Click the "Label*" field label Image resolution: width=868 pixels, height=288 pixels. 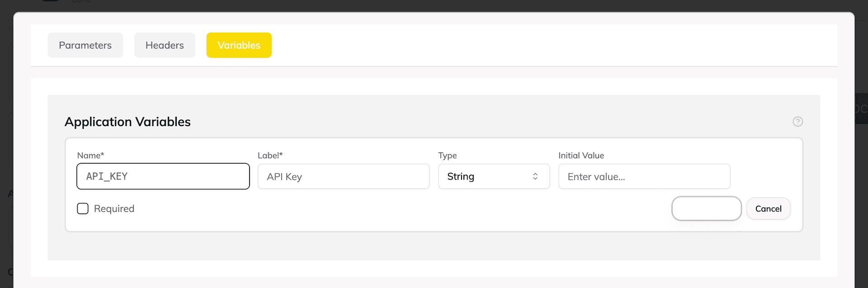coord(270,156)
